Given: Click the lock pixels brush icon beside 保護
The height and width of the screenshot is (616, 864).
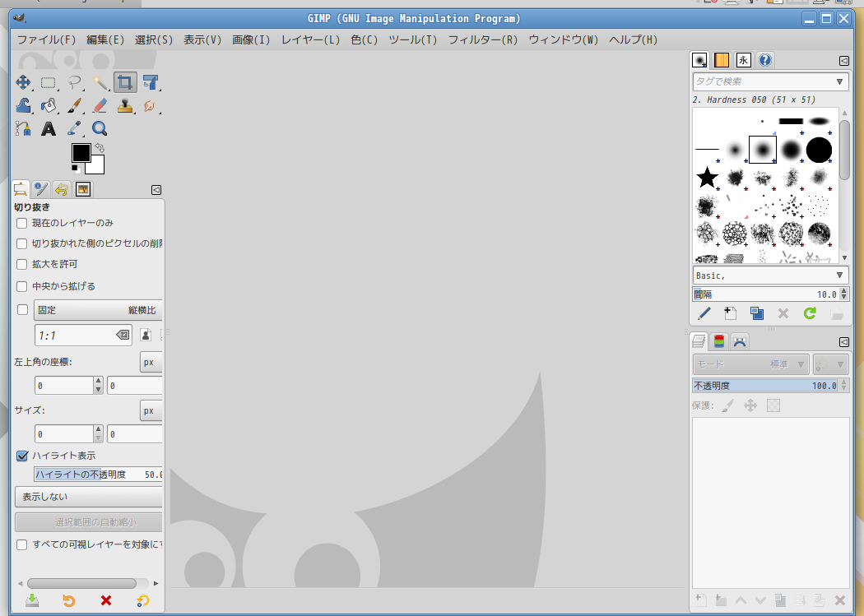Looking at the screenshot, I should 728,405.
